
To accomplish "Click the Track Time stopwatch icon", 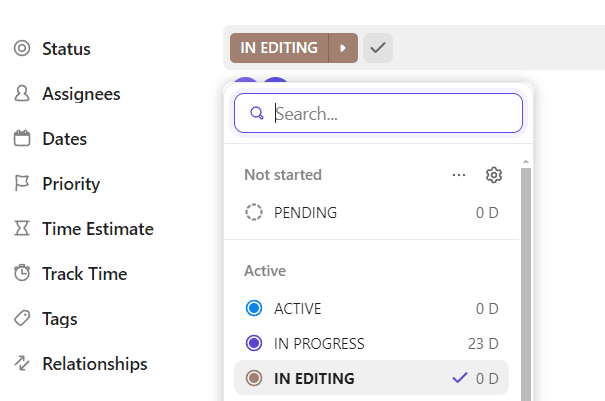I will coord(21,273).
